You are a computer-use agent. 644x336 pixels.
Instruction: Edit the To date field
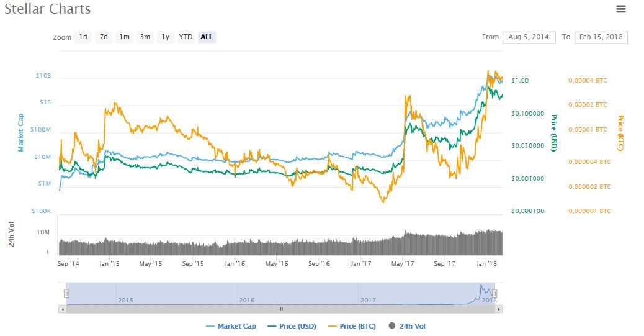point(601,37)
